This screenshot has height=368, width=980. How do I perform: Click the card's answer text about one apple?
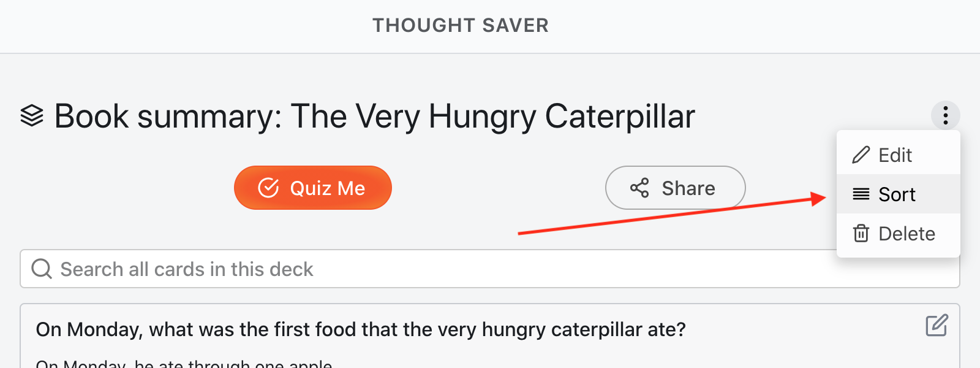click(x=184, y=363)
